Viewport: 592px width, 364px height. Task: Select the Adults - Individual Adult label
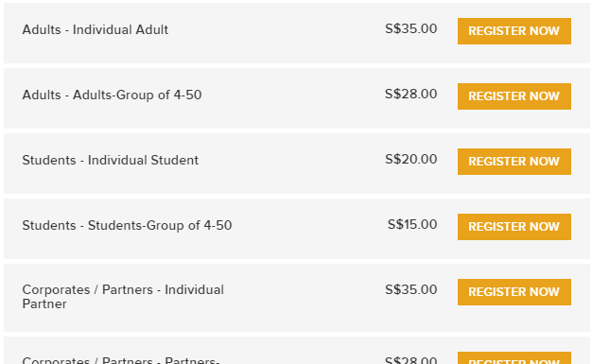tap(96, 29)
